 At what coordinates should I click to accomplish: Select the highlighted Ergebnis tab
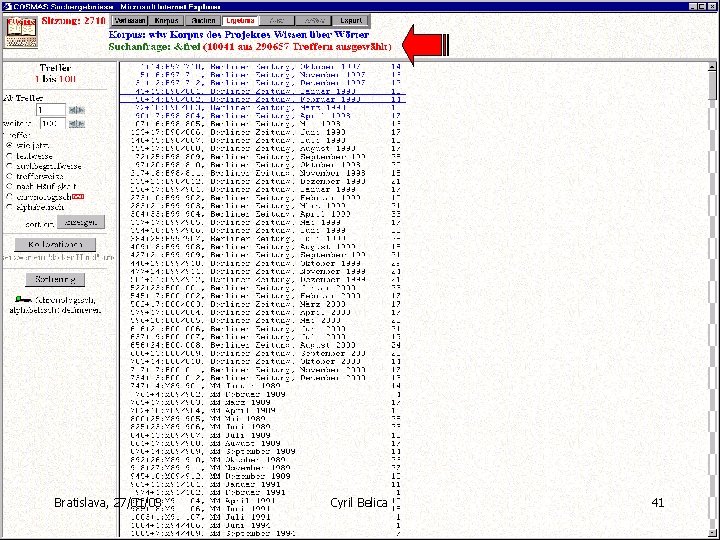[x=240, y=21]
